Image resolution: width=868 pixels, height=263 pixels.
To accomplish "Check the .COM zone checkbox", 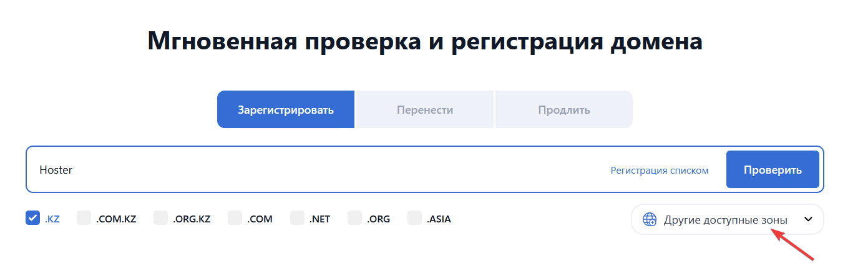I will point(235,218).
